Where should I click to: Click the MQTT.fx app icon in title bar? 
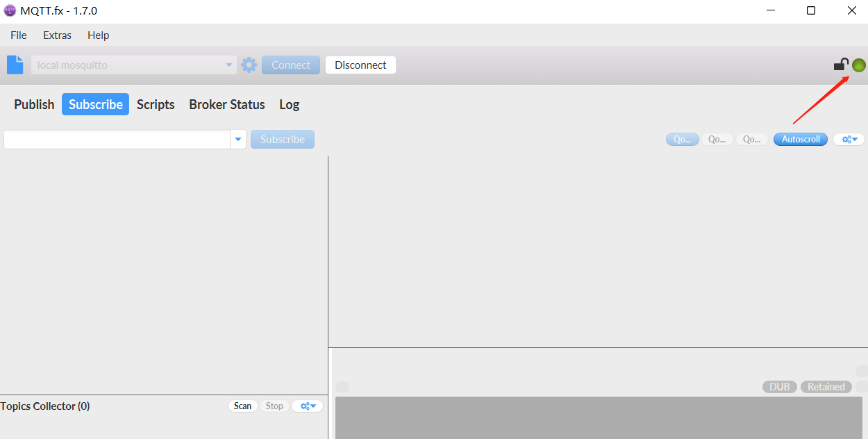(x=10, y=10)
